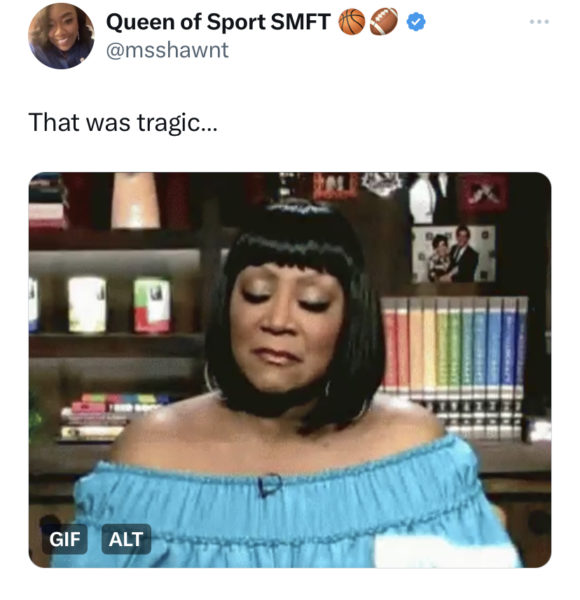Click the basketball emoji in the name
This screenshot has width=580, height=600.
352,22
